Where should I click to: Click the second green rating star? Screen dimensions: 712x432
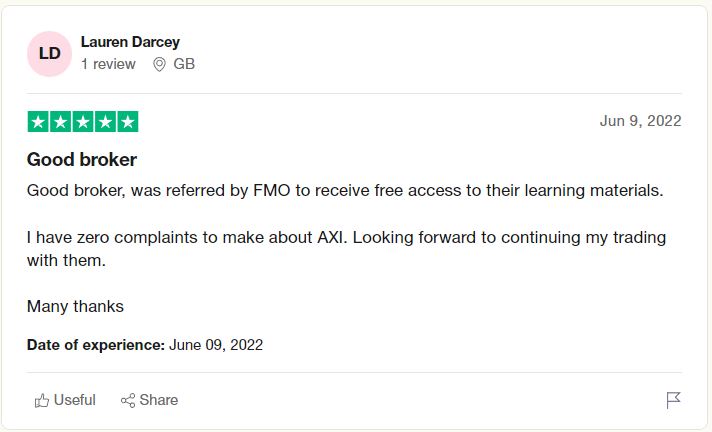60,122
